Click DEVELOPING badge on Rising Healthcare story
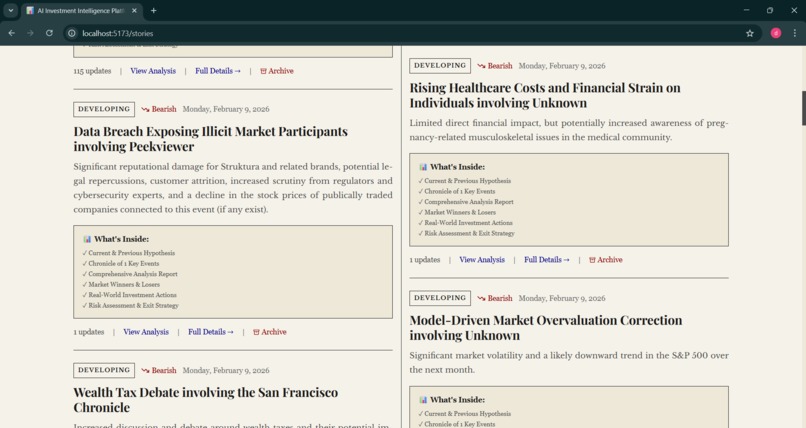 pos(440,66)
